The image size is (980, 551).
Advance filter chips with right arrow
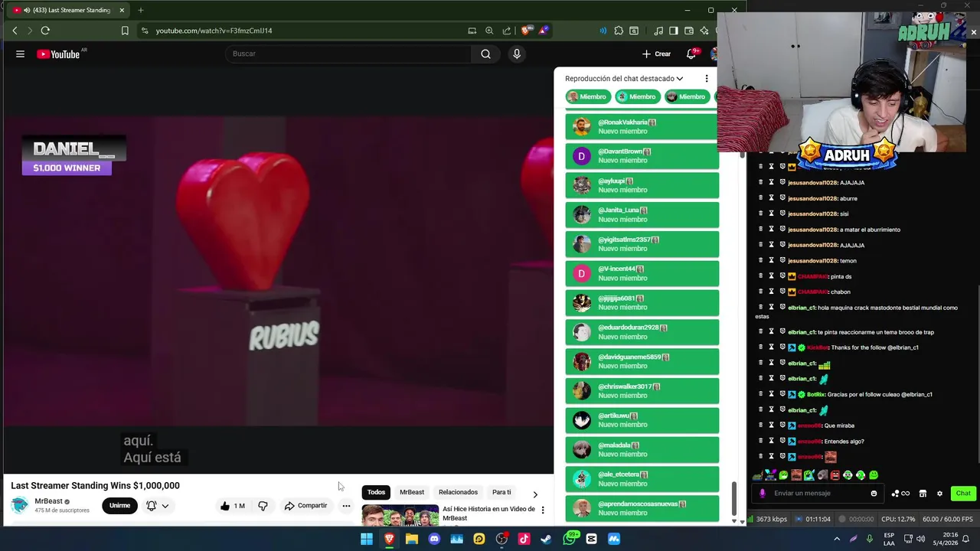click(535, 494)
